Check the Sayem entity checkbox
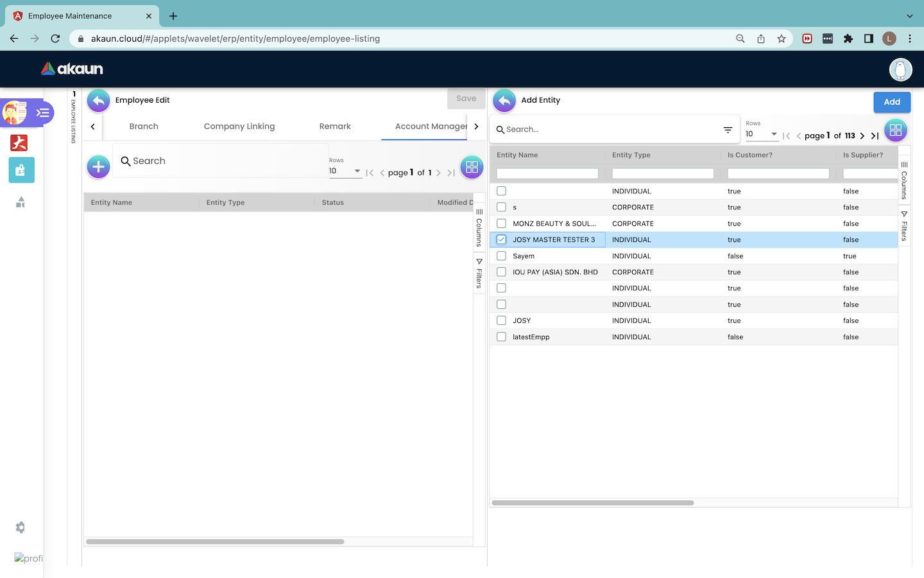Screen dimensions: 924x578 click(x=501, y=256)
